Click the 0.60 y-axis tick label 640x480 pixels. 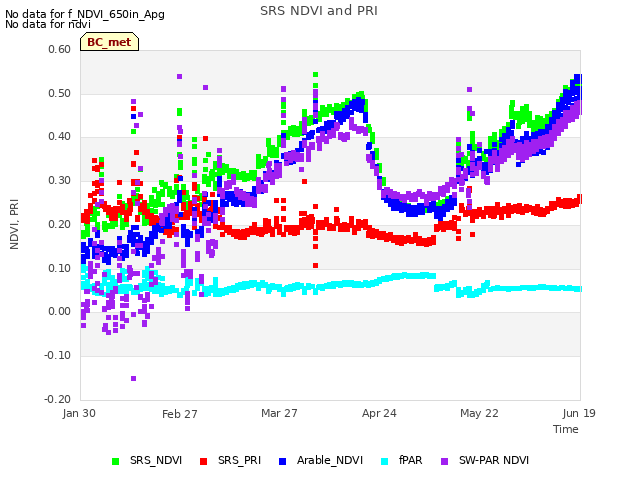click(60, 49)
